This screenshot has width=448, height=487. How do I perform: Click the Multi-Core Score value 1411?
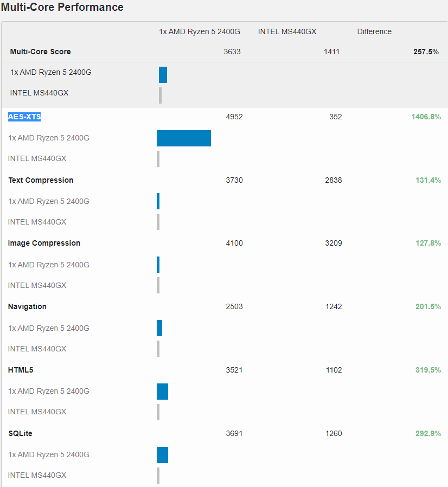(331, 52)
